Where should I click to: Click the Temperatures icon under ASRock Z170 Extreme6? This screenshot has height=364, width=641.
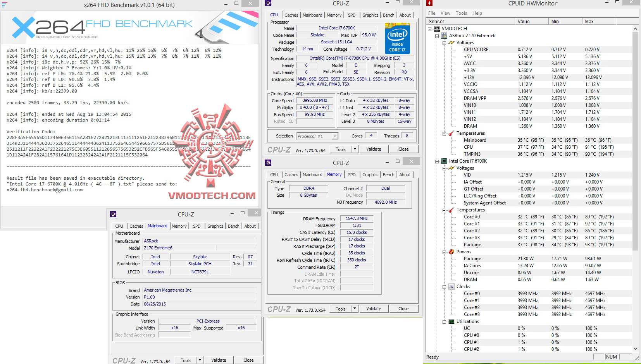point(451,133)
